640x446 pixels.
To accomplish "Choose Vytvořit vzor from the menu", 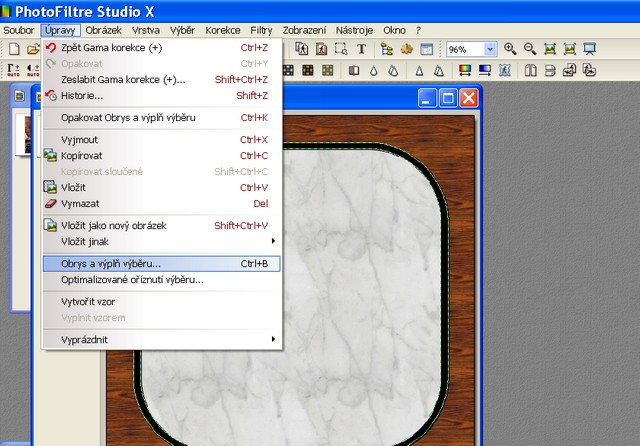I will click(x=162, y=302).
